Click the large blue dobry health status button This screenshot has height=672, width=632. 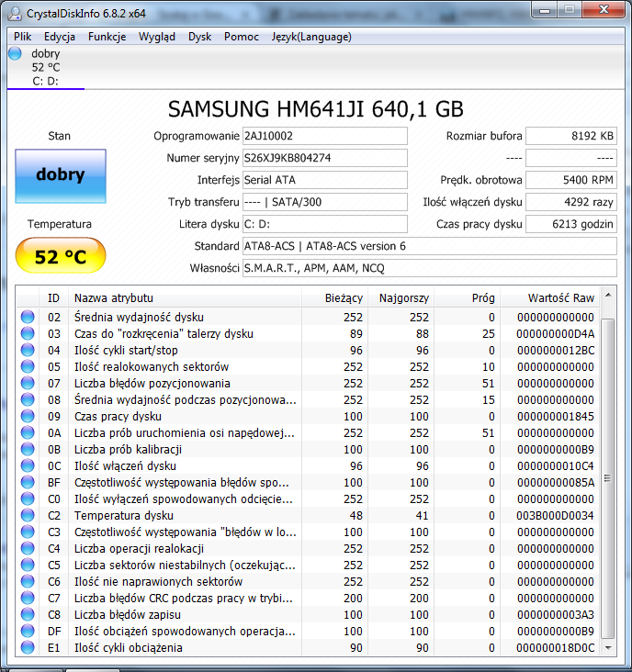(x=61, y=175)
